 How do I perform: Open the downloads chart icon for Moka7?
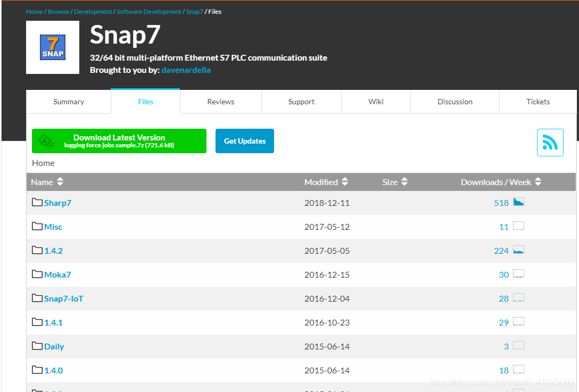point(518,273)
